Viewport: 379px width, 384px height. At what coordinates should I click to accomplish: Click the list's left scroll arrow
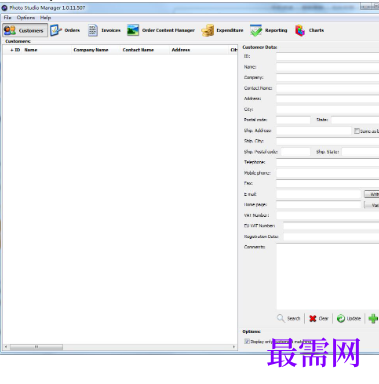[6, 347]
